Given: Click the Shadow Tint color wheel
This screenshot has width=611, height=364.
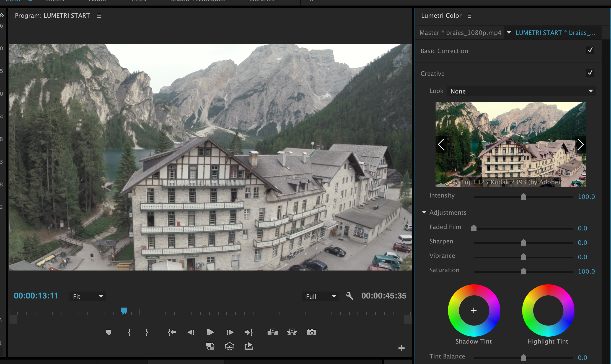Looking at the screenshot, I should pyautogui.click(x=474, y=310).
